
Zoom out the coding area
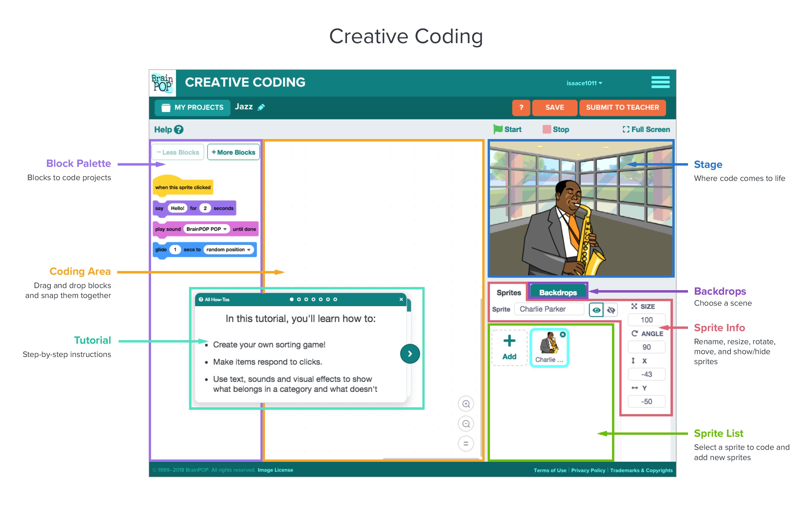pyautogui.click(x=466, y=424)
